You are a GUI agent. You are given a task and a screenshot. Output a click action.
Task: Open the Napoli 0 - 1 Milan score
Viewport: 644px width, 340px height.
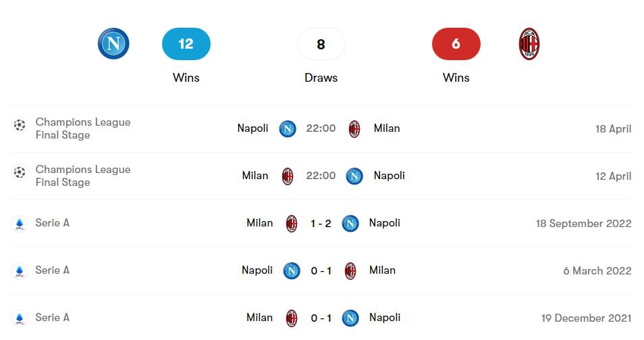click(321, 270)
